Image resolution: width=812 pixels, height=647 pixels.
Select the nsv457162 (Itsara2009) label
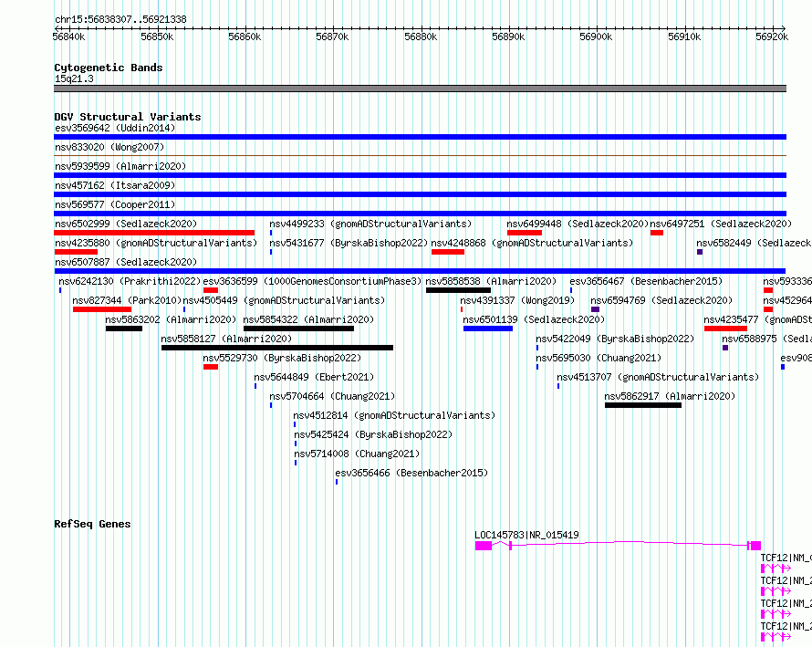point(115,185)
